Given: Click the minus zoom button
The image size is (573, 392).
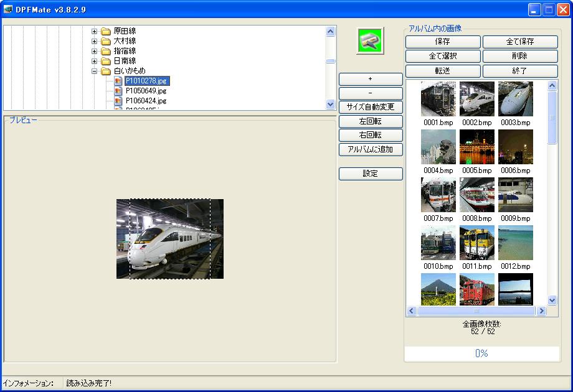Looking at the screenshot, I should [371, 93].
